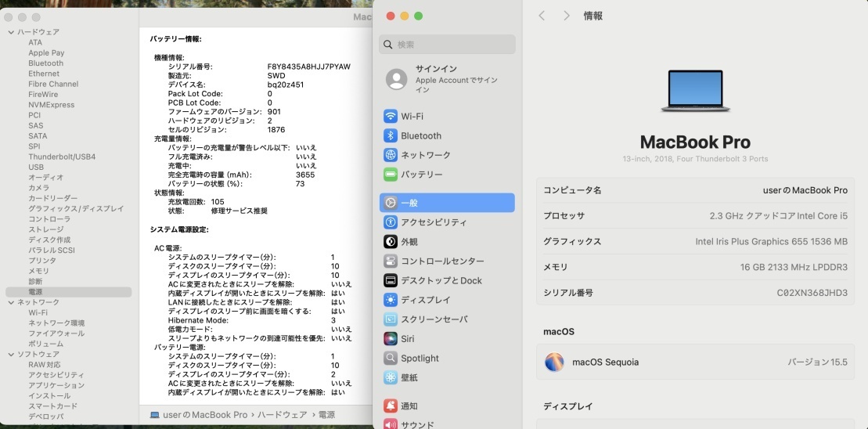This screenshot has width=868, height=429.
Task: Select オーディオ in the sidebar
Action: tap(46, 178)
